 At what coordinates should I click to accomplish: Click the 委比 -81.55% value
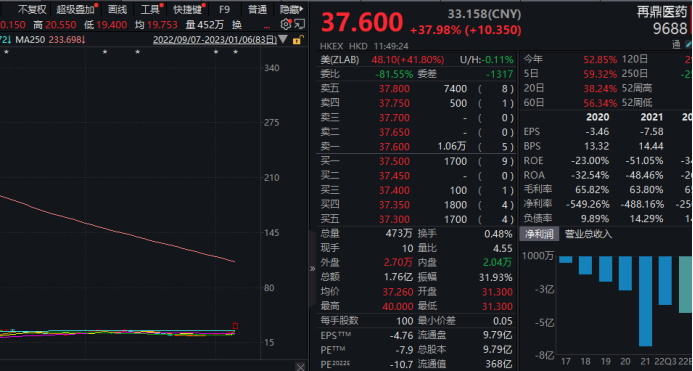pyautogui.click(x=394, y=74)
